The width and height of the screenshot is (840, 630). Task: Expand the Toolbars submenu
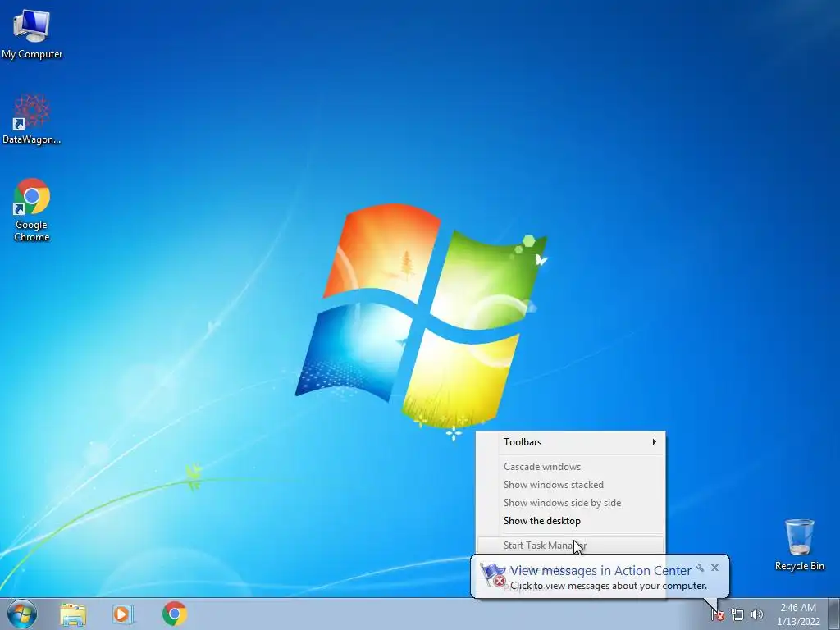coord(571,442)
